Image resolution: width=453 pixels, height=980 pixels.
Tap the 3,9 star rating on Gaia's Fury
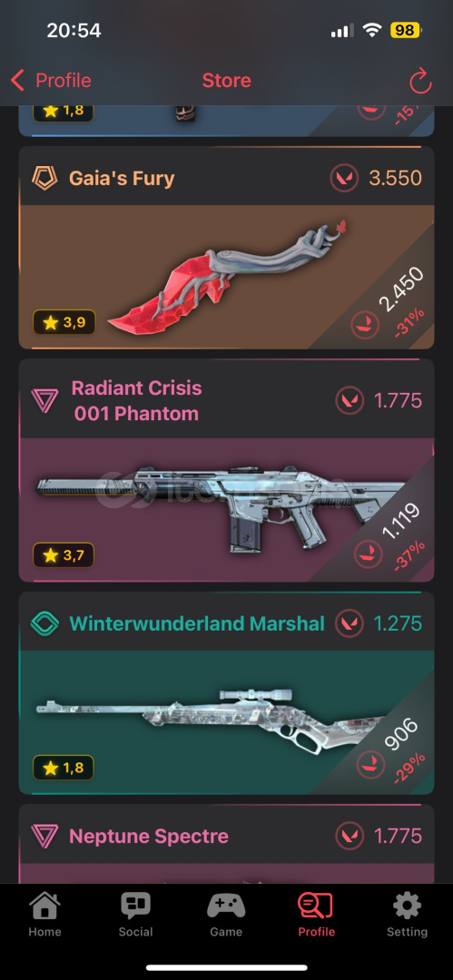point(64,322)
